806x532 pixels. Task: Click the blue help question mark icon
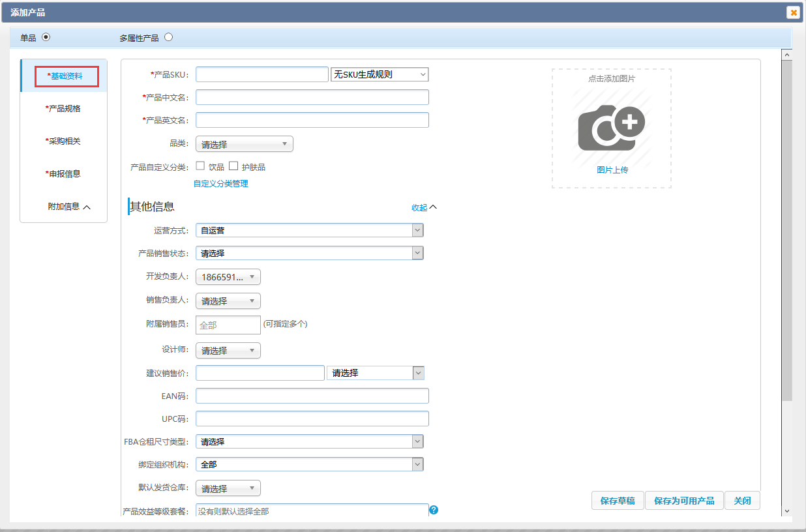pos(434,510)
